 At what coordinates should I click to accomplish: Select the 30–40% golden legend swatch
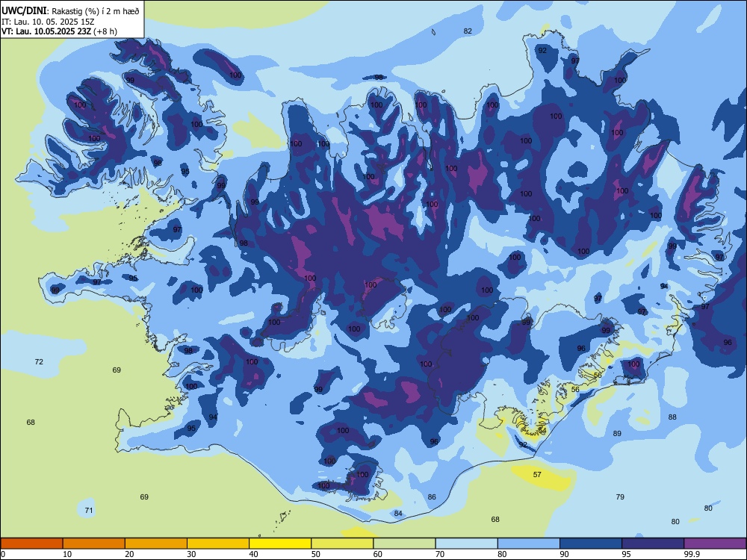click(x=218, y=544)
